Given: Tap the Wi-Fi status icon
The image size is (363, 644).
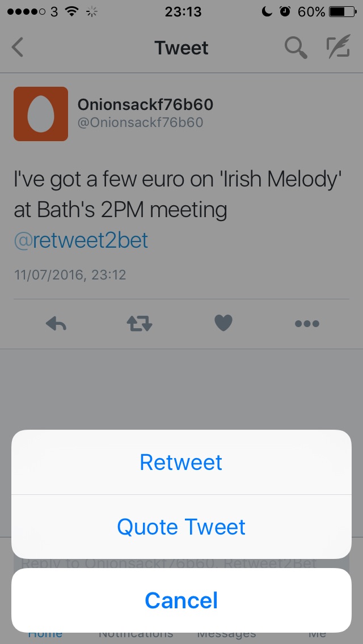Looking at the screenshot, I should [x=71, y=11].
